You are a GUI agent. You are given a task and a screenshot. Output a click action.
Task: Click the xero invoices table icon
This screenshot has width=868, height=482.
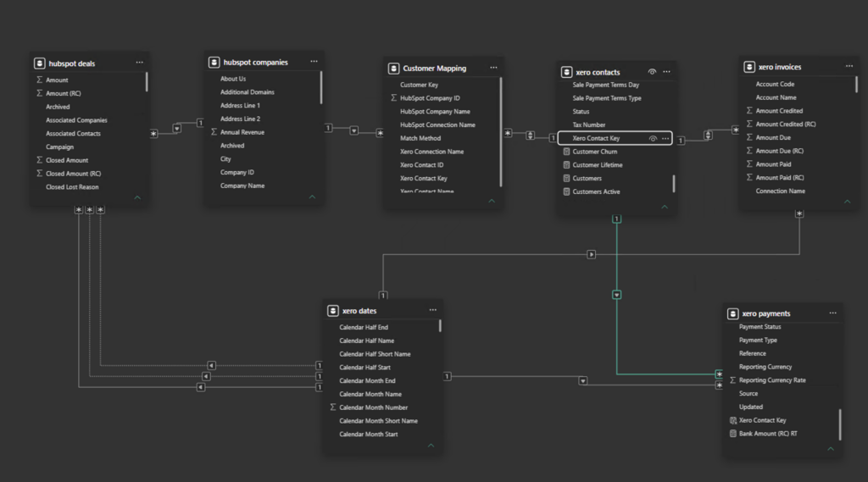tap(749, 66)
